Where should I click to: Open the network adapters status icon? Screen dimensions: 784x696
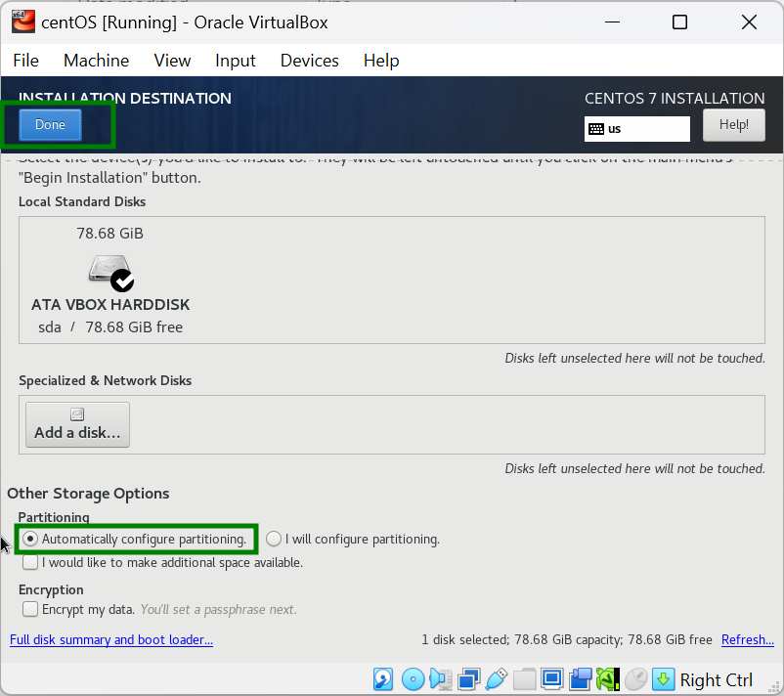pyautogui.click(x=469, y=679)
